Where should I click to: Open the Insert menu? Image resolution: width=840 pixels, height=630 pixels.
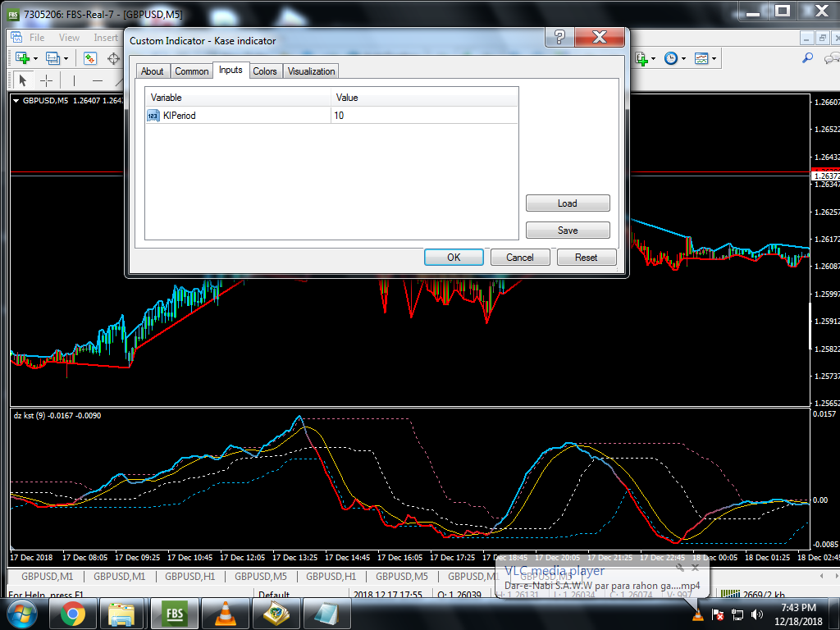pyautogui.click(x=106, y=38)
